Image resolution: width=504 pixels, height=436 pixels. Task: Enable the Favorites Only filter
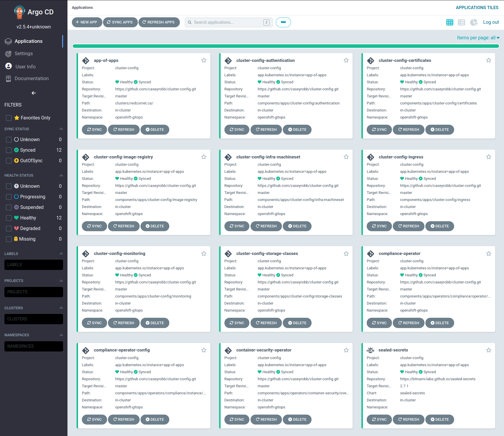click(x=9, y=118)
